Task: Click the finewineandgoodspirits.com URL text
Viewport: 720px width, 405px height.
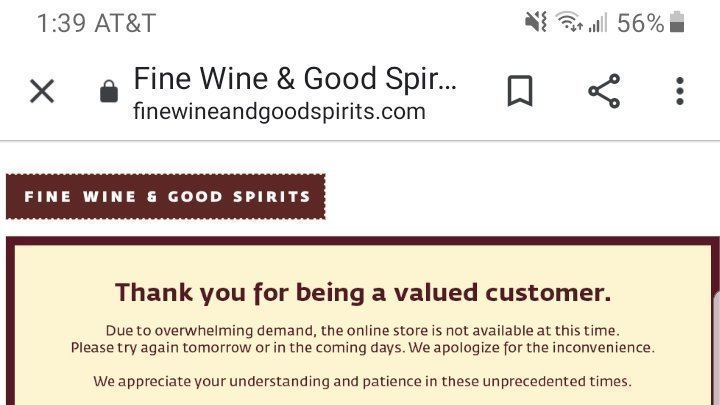Action: click(x=279, y=111)
